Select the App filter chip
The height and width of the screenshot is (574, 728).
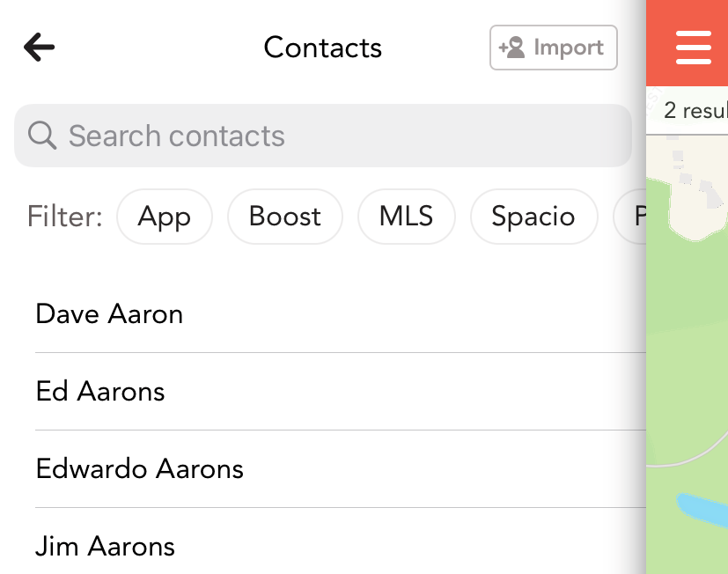click(165, 217)
